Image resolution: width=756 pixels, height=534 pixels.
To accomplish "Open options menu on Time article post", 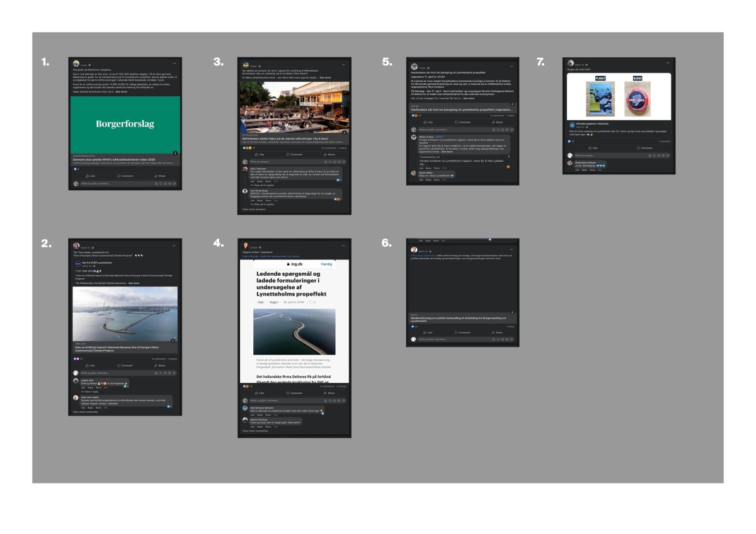I will pos(175,246).
